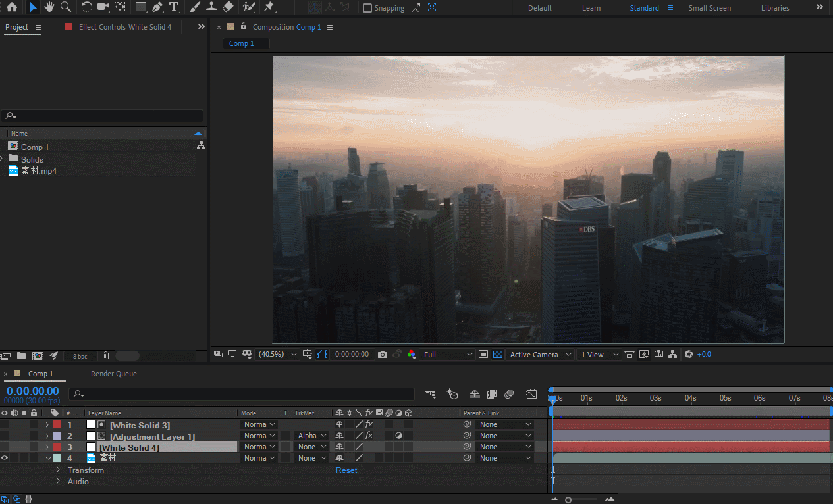
Task: Select the Zoom tool
Action: (66, 7)
